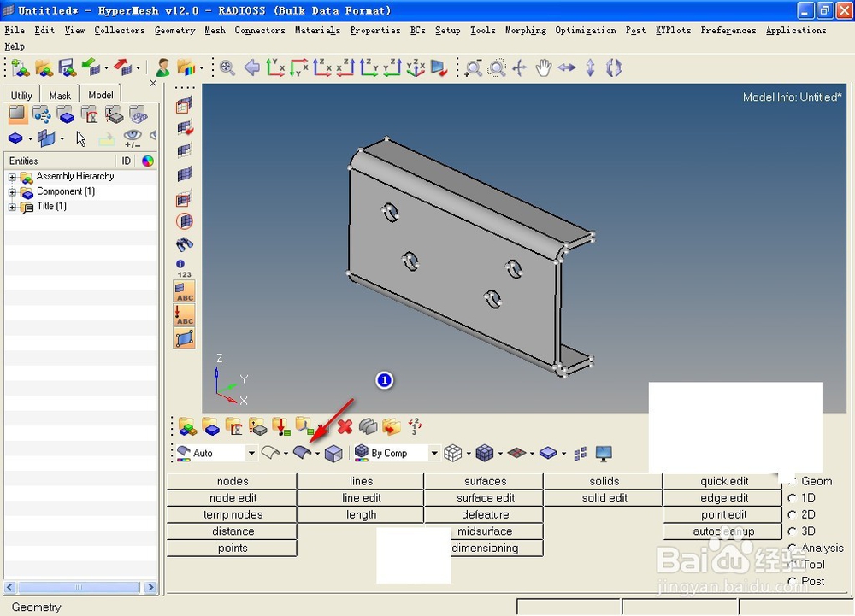Viewport: 855px width, 616px height.
Task: Click the Component view icon in Model browser
Action: [66, 115]
